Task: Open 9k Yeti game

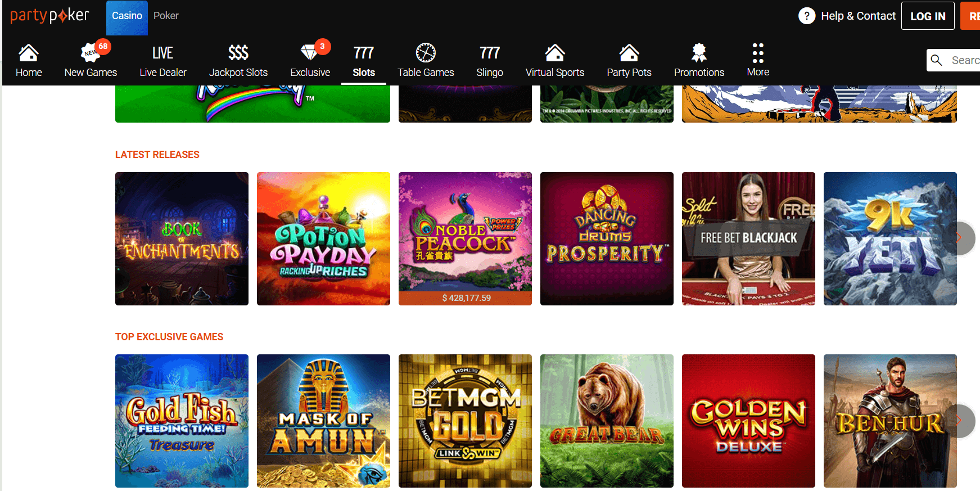Action: coord(890,238)
